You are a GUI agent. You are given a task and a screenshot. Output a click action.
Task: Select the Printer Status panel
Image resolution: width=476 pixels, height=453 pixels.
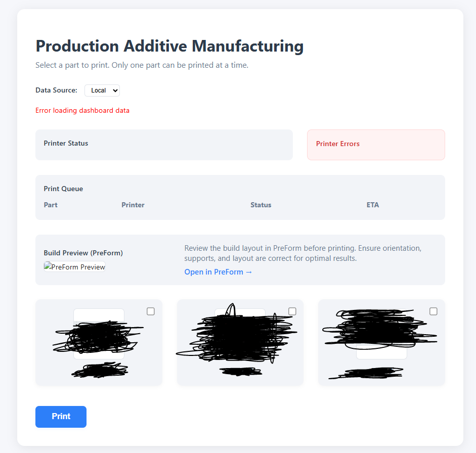164,145
